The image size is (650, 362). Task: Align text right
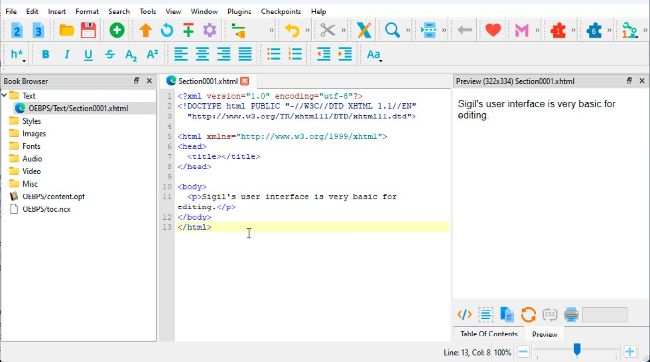click(224, 54)
